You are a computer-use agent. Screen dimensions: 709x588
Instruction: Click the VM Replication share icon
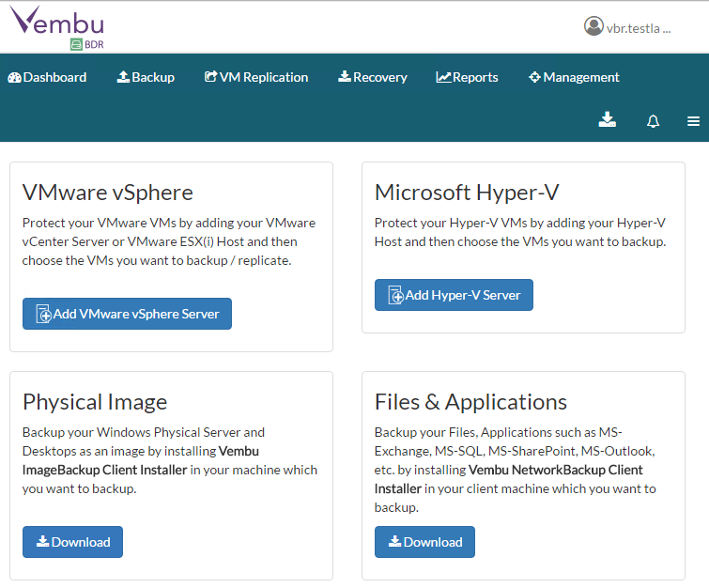[210, 77]
